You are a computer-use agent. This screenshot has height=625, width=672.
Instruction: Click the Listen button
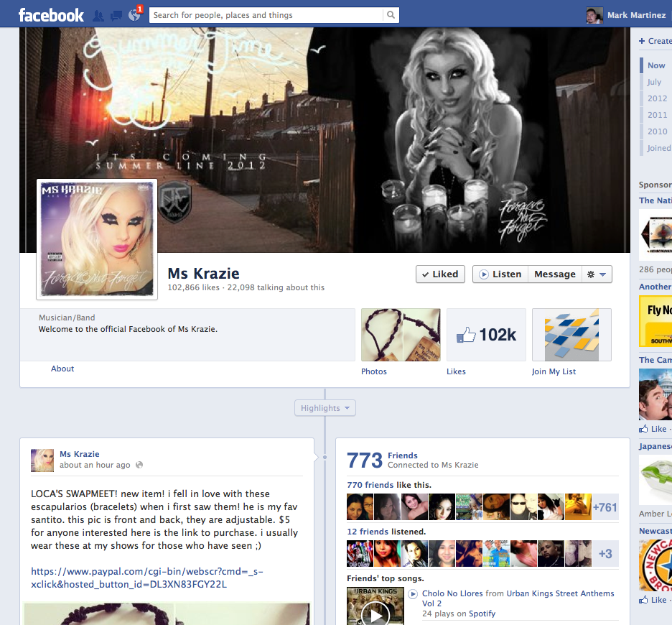click(x=500, y=274)
